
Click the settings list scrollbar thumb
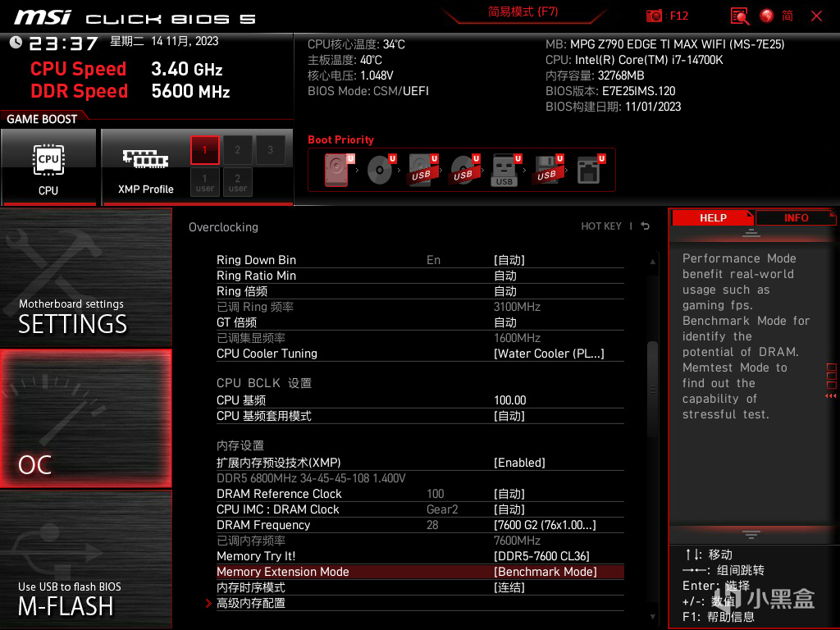652,390
